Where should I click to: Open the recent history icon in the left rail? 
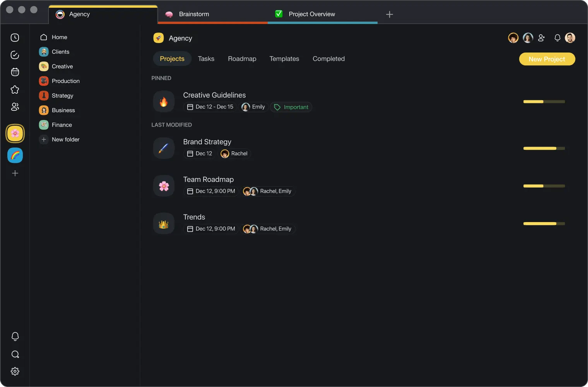click(15, 37)
